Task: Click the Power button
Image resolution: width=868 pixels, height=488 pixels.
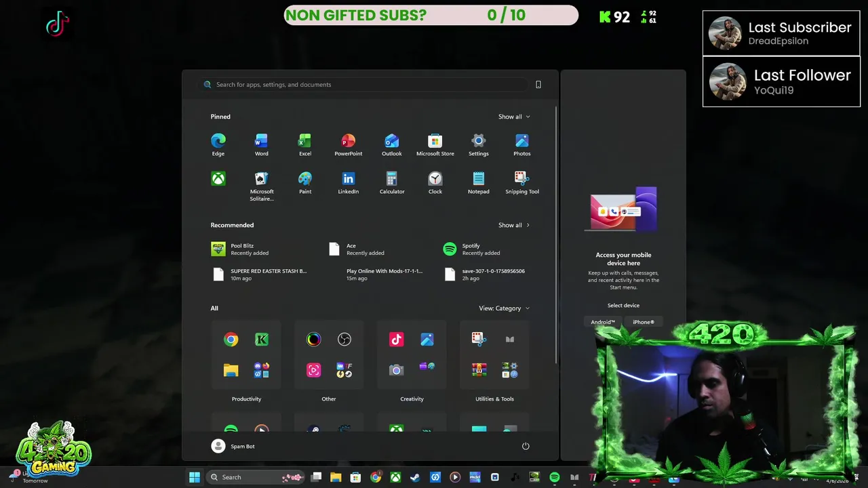Action: (x=526, y=446)
